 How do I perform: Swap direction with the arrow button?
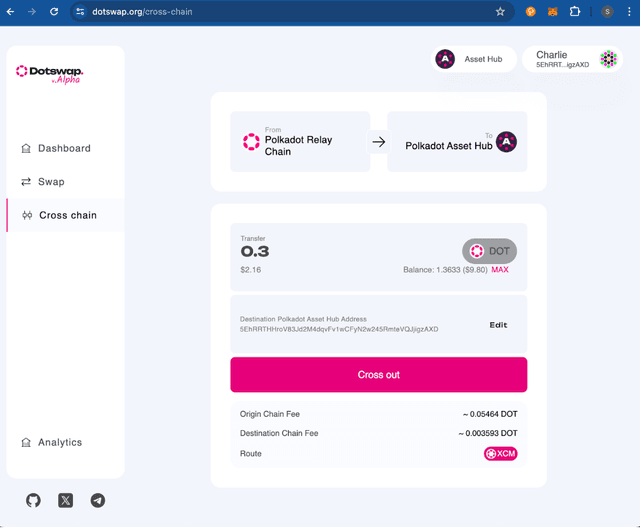[378, 142]
